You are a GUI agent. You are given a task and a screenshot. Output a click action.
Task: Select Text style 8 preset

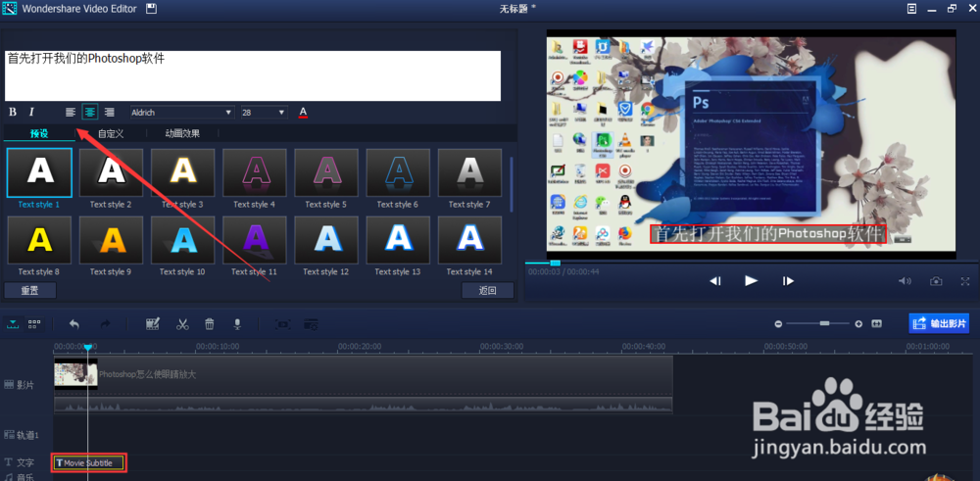pyautogui.click(x=39, y=240)
